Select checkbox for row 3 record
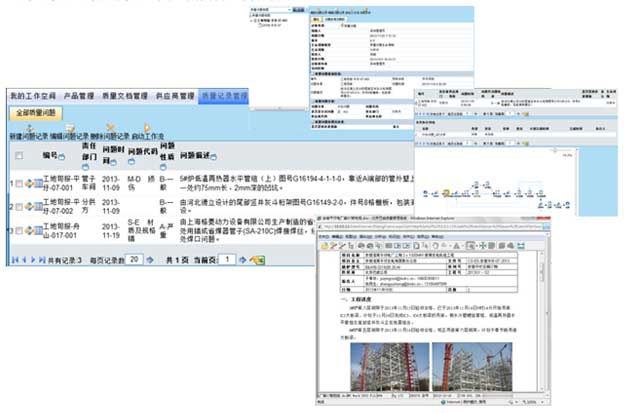 point(19,231)
